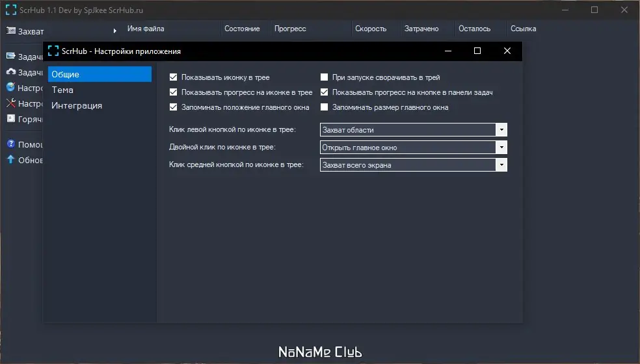
Task: Enable При запуске сворачивать в трей
Action: 324,77
